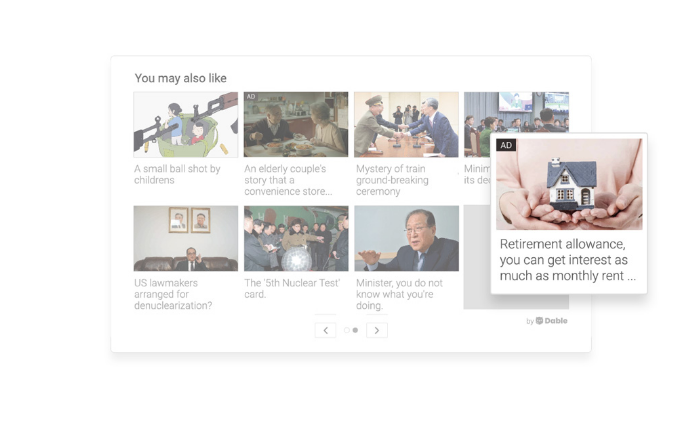Open 'The 5th Nuclear Test card' link

292,288
